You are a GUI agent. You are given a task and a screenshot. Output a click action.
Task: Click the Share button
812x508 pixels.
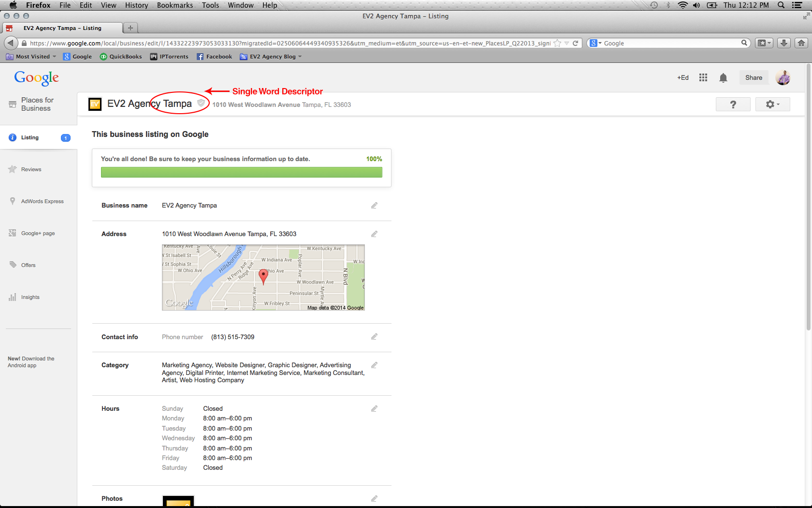point(754,78)
